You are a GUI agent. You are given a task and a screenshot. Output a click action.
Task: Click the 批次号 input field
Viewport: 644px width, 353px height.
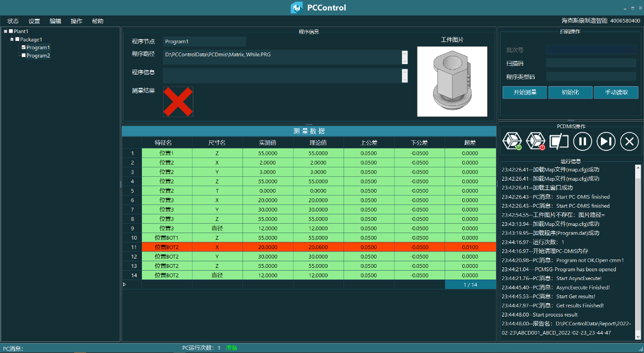click(x=590, y=50)
